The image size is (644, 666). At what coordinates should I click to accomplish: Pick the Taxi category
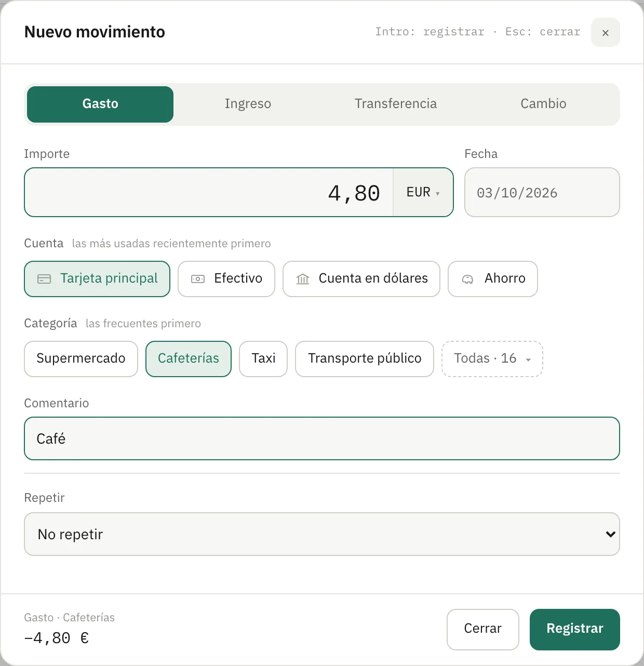pyautogui.click(x=263, y=359)
